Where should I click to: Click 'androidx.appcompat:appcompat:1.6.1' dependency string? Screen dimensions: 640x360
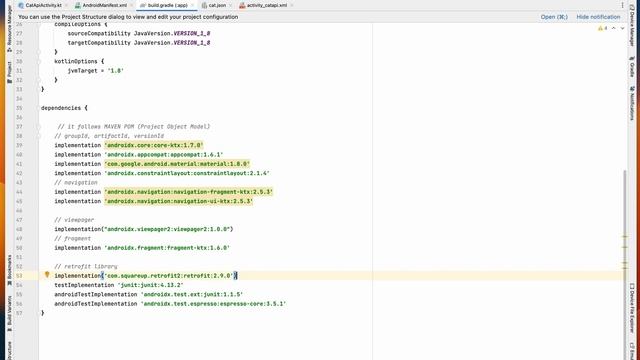click(164, 155)
